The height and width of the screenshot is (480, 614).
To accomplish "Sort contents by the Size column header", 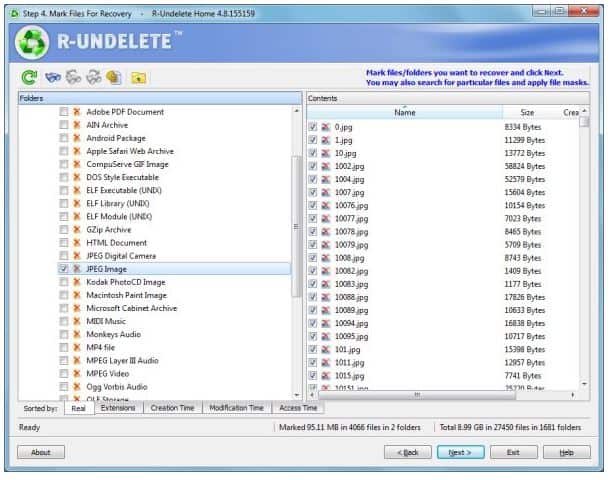I will [x=527, y=112].
